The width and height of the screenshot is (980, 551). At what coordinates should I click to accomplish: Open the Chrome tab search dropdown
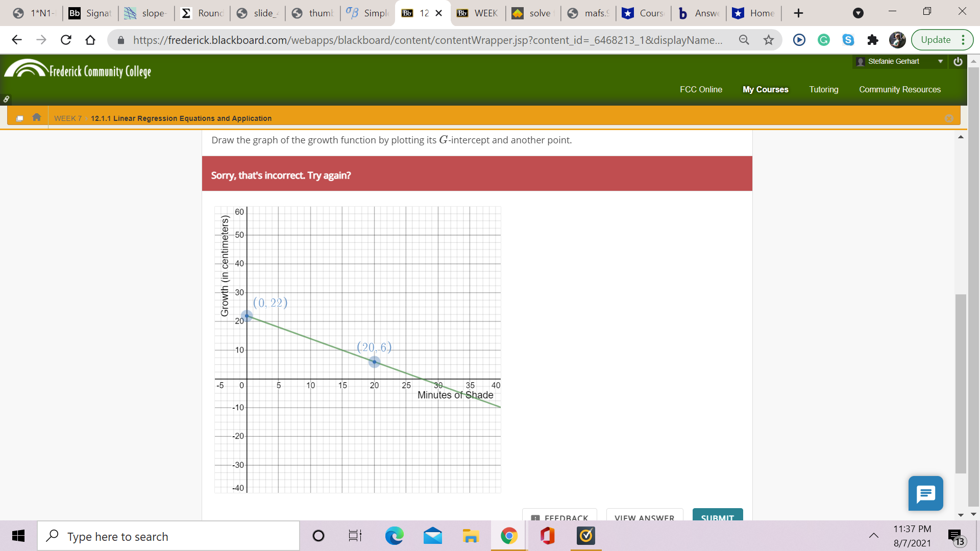[x=858, y=13]
